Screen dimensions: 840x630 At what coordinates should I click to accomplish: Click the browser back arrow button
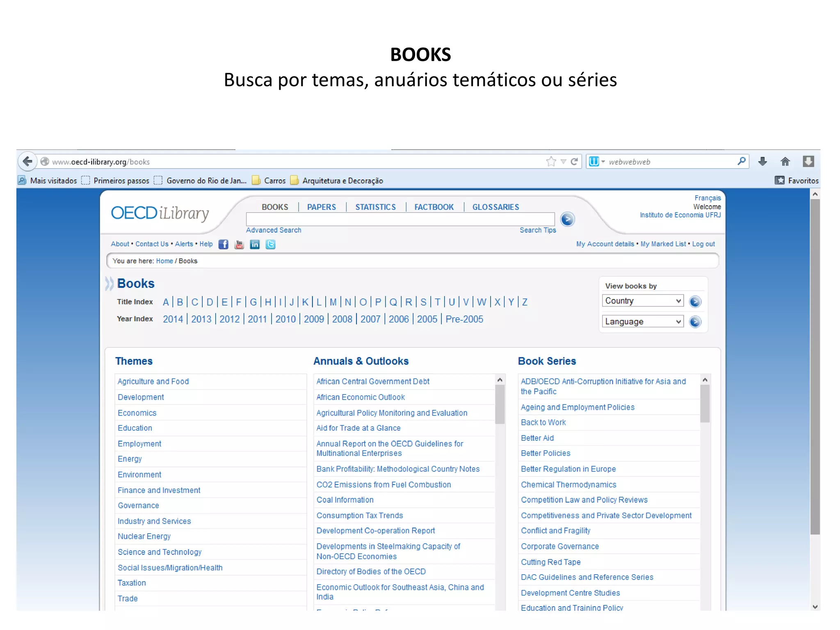point(27,162)
